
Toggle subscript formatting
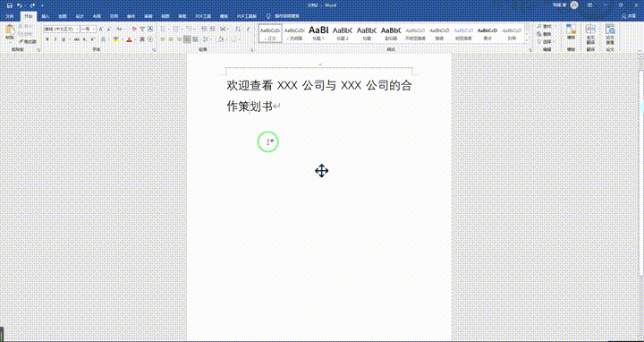(x=84, y=39)
